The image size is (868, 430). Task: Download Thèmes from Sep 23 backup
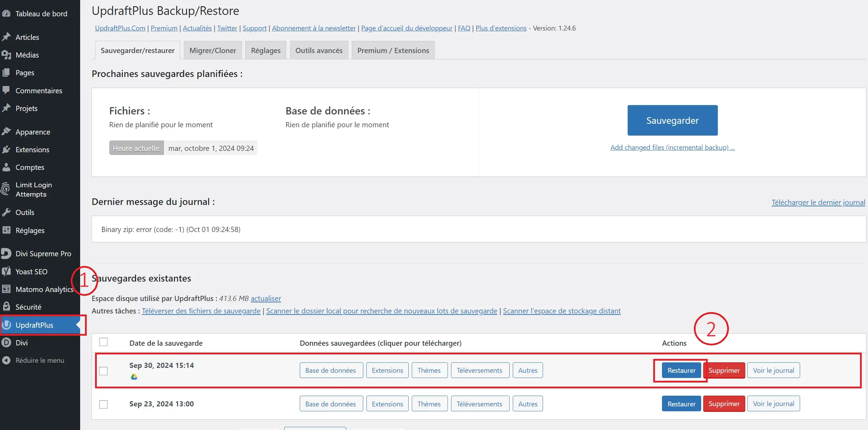click(x=429, y=404)
